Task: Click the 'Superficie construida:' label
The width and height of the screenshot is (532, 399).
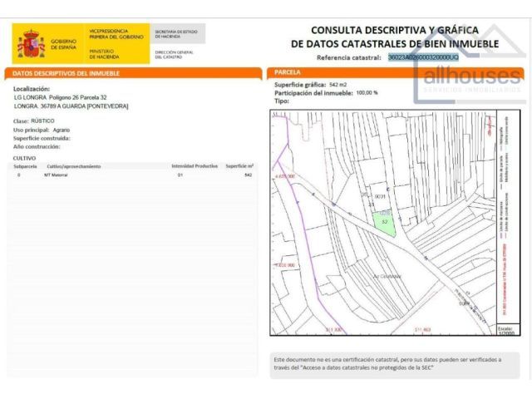Action: [x=42, y=139]
